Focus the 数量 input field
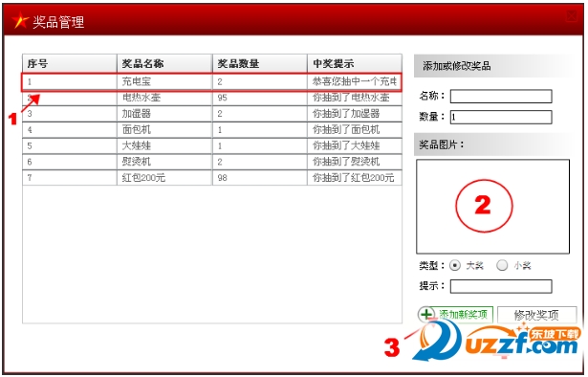The image size is (588, 377). click(501, 117)
